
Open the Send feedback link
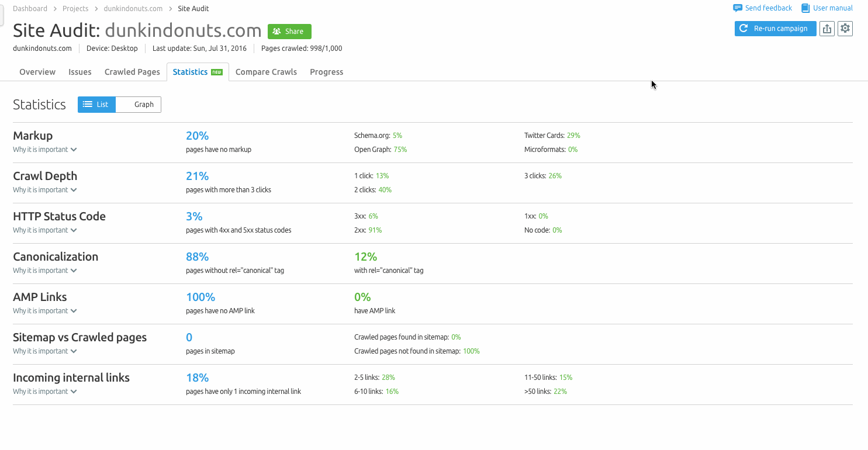point(763,8)
